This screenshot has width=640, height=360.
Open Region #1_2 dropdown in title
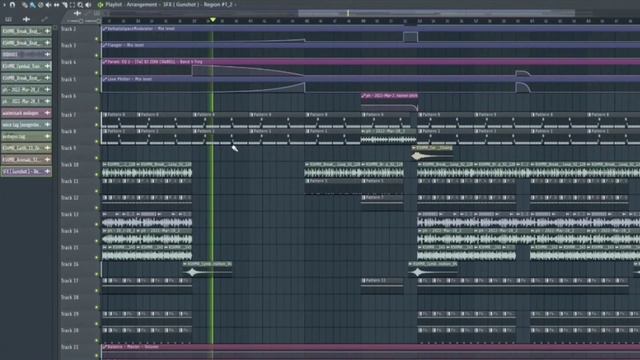(218, 5)
